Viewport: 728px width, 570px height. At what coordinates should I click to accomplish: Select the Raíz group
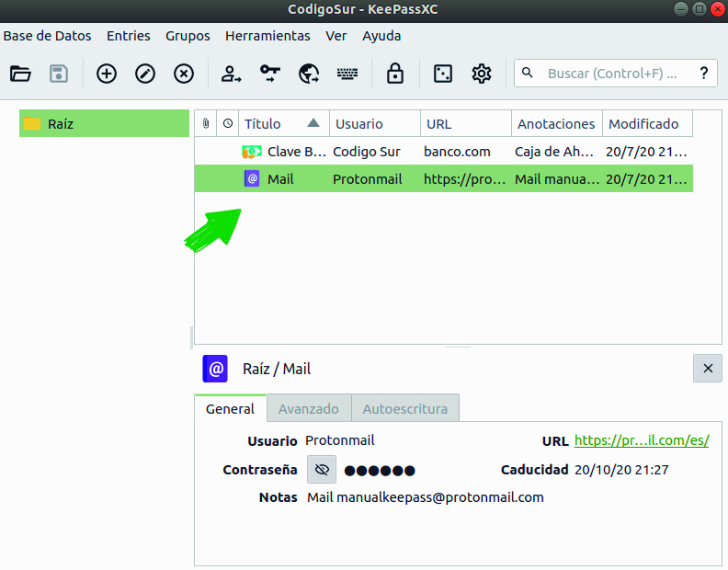click(x=104, y=123)
